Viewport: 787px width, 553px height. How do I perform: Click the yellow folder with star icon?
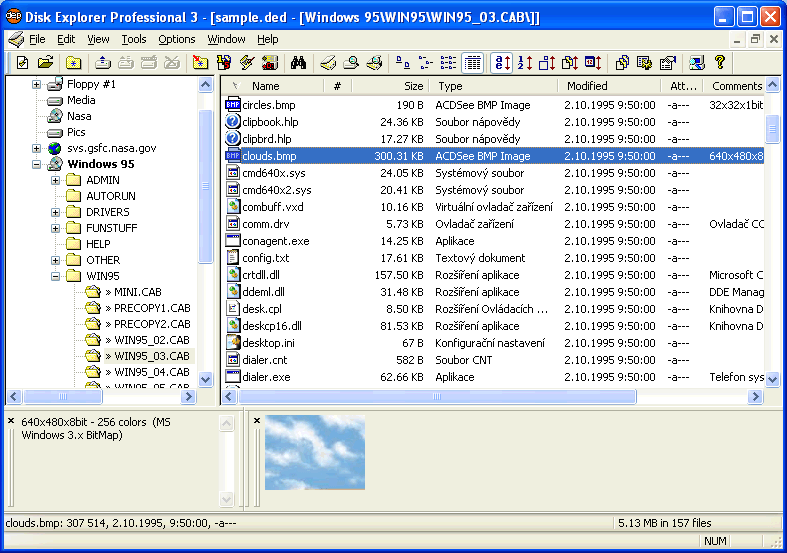tap(73, 63)
